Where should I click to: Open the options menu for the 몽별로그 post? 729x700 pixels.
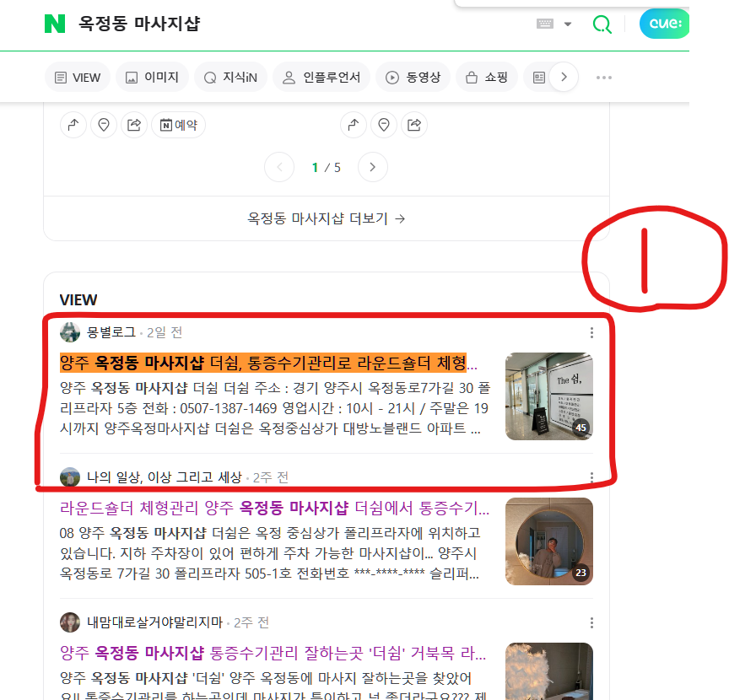[x=591, y=332]
